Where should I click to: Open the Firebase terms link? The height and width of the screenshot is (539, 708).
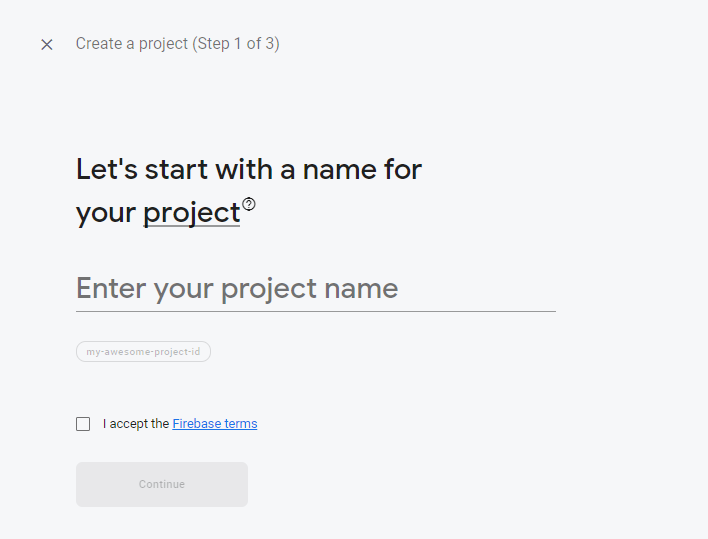214,424
